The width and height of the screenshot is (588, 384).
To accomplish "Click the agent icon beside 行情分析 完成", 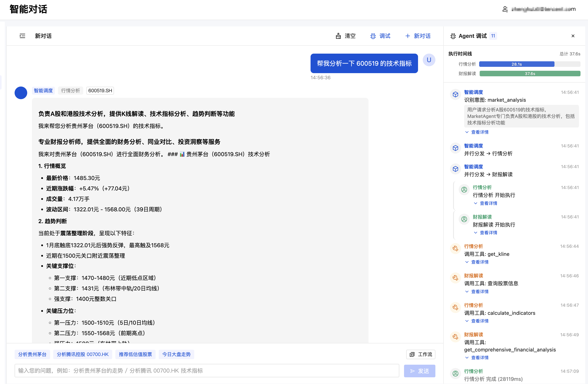I will coord(455,373).
